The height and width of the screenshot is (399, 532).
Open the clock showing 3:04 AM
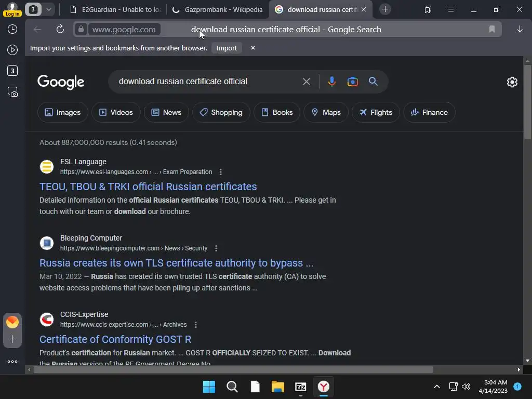493,387
